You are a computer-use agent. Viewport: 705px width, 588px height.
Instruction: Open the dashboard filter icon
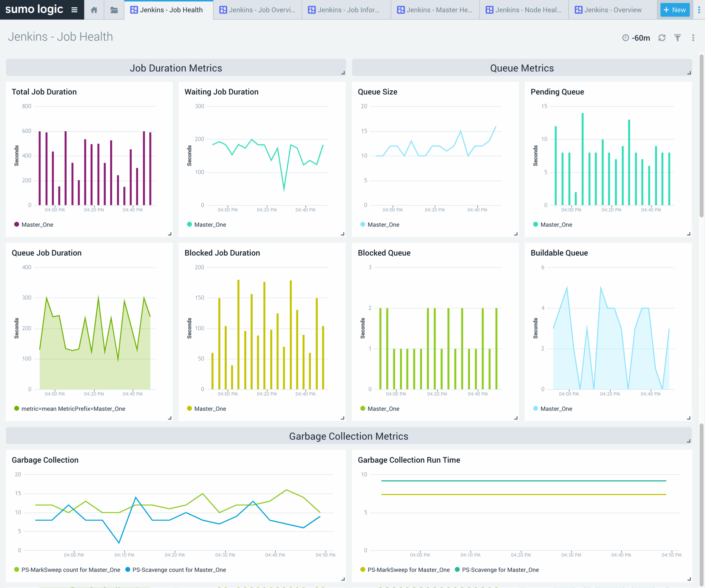[677, 38]
